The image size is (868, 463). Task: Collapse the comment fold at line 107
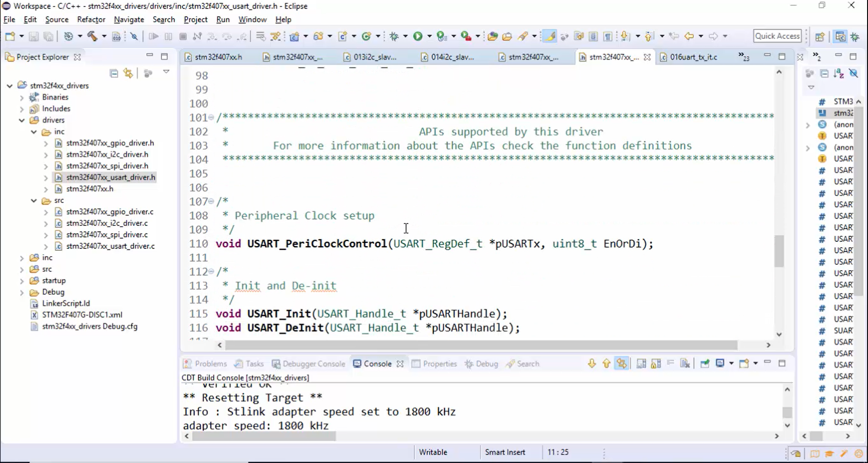click(211, 201)
